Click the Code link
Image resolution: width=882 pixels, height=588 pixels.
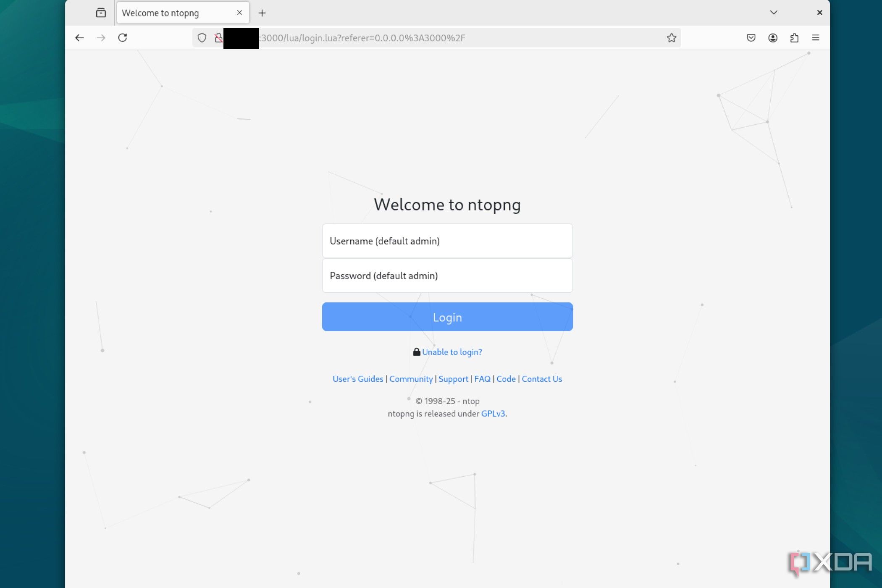pyautogui.click(x=505, y=378)
